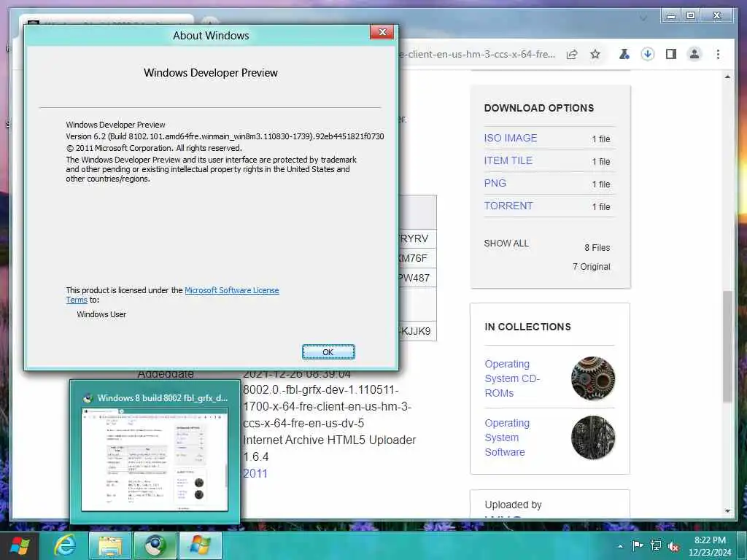
Task: Select the Windows 8 build 8002 preview thumbnail
Action: 155,451
